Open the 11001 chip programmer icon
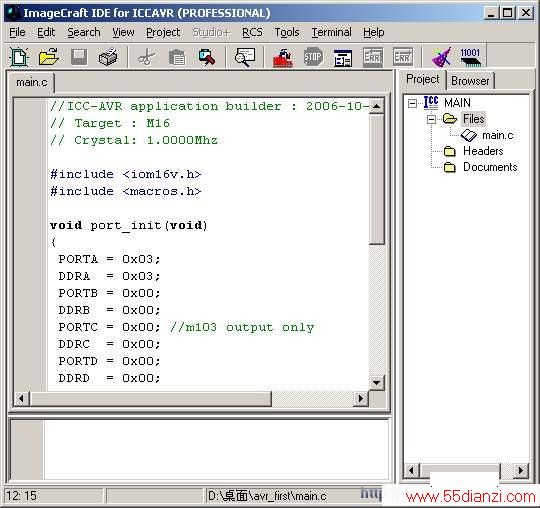 470,57
